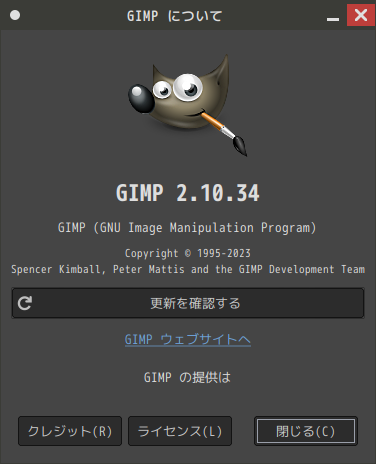Click the GIMP 2.10.34 version text
The height and width of the screenshot is (464, 376).
click(188, 193)
